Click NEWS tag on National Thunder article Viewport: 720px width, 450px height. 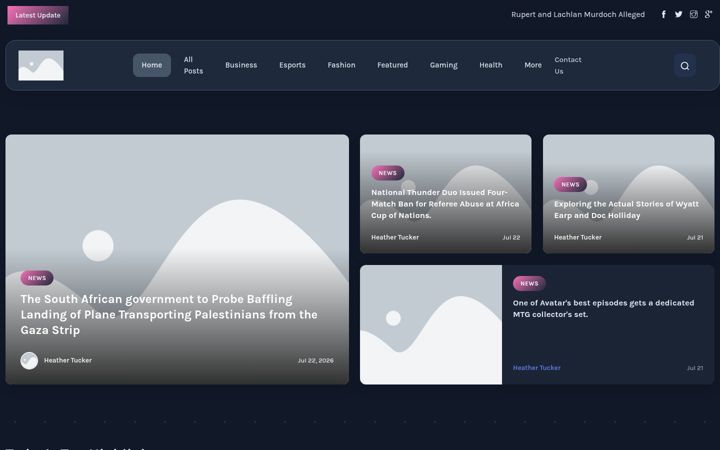tap(388, 173)
